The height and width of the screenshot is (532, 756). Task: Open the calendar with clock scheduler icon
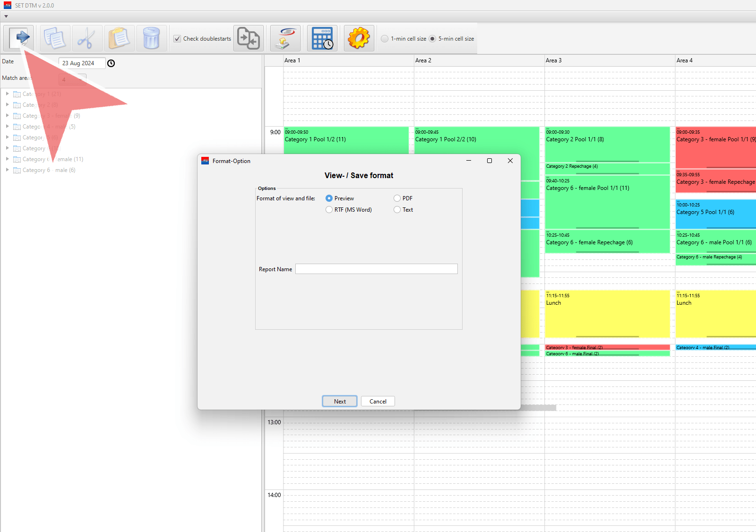tap(322, 38)
